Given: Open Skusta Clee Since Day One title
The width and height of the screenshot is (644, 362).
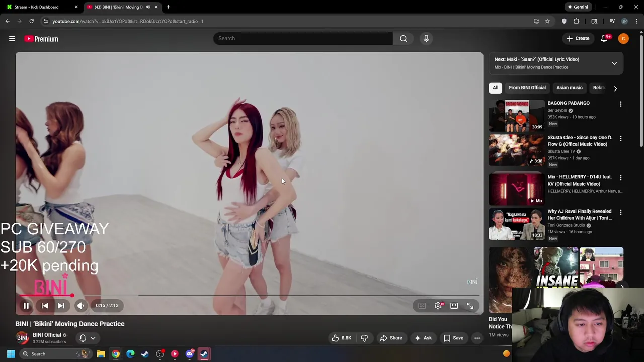Looking at the screenshot, I should tap(580, 141).
